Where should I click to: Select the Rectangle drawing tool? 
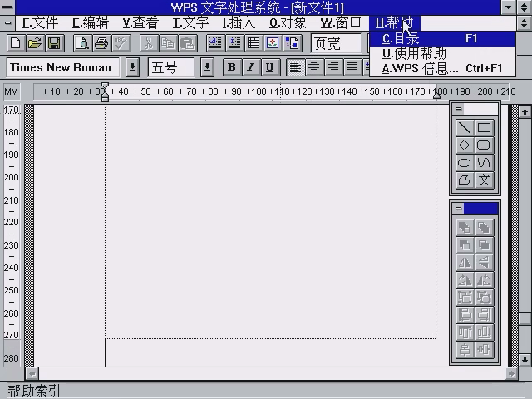484,128
